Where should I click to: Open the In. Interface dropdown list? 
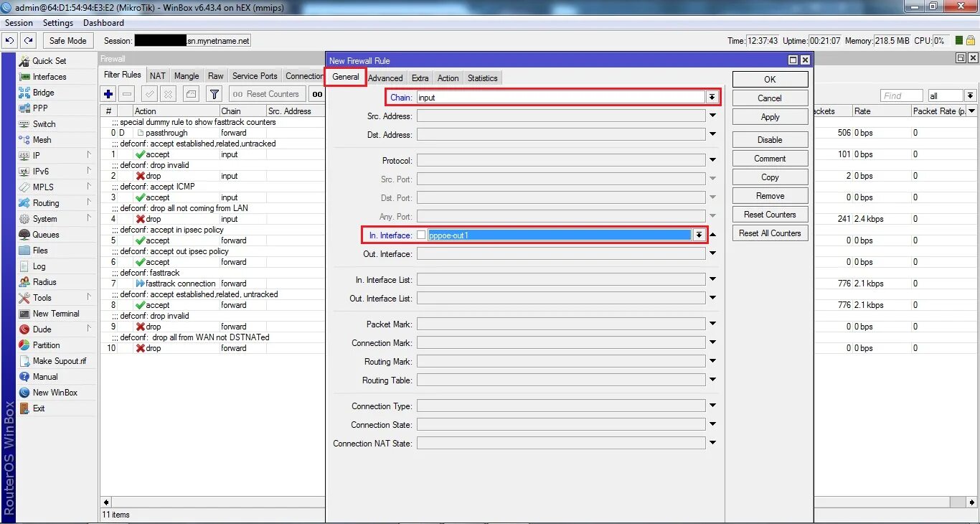pyautogui.click(x=699, y=235)
